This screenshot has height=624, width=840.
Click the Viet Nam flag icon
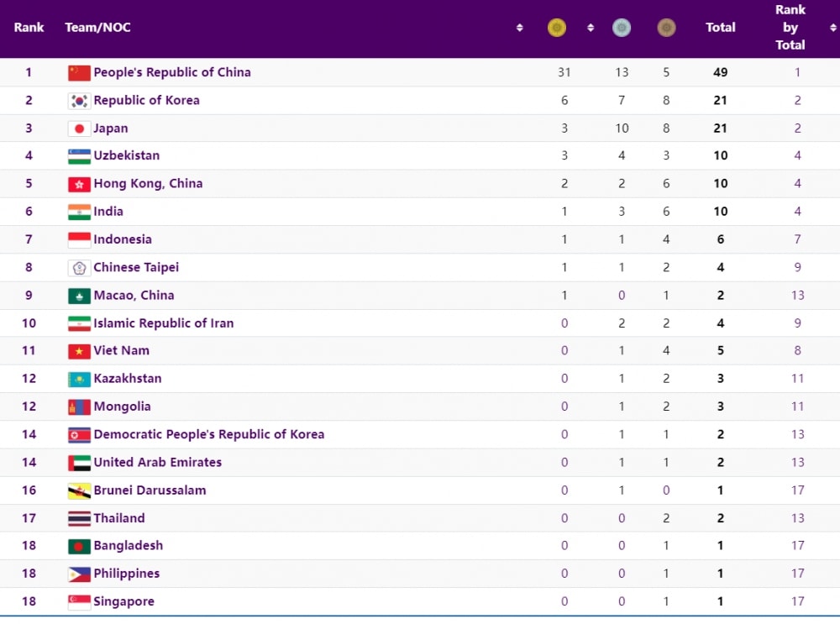point(79,351)
